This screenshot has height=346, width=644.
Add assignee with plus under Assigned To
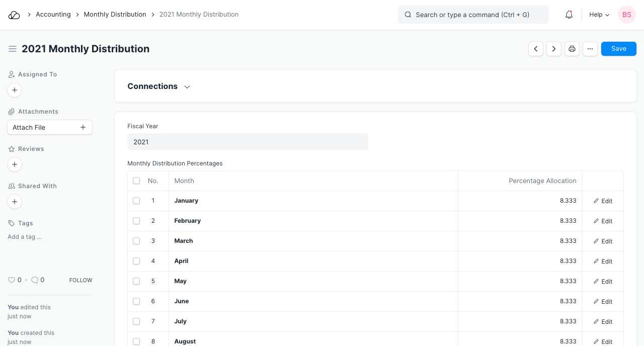pos(15,90)
